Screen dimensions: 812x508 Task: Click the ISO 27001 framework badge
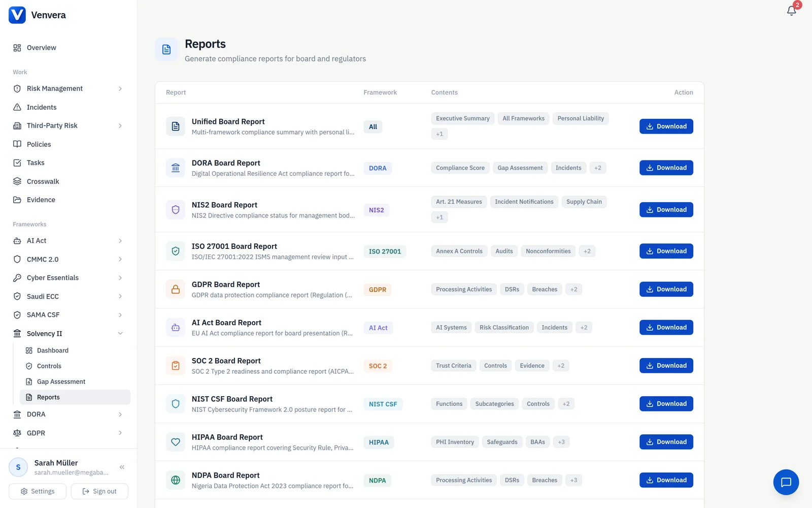385,251
